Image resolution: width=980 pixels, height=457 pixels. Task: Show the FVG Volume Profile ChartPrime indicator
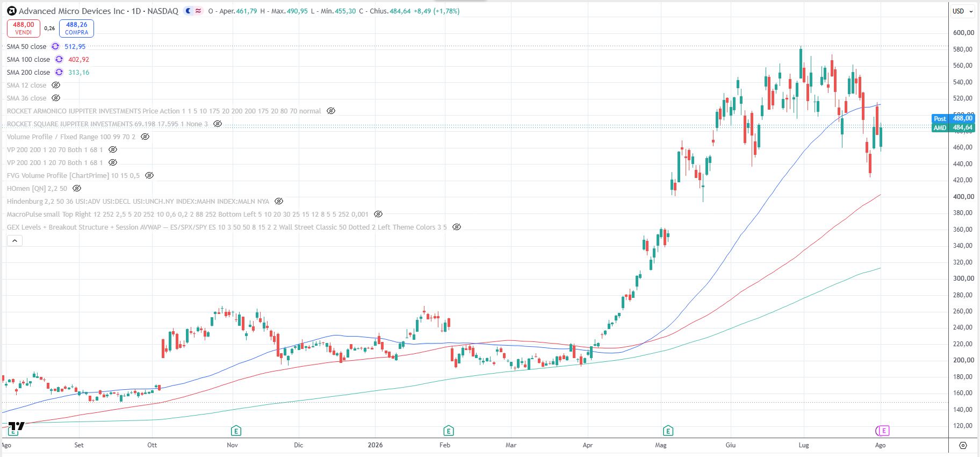point(150,176)
